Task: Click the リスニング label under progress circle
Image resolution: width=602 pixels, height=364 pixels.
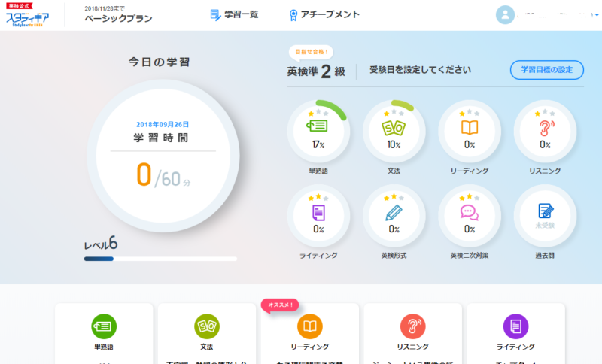Action: click(x=545, y=171)
